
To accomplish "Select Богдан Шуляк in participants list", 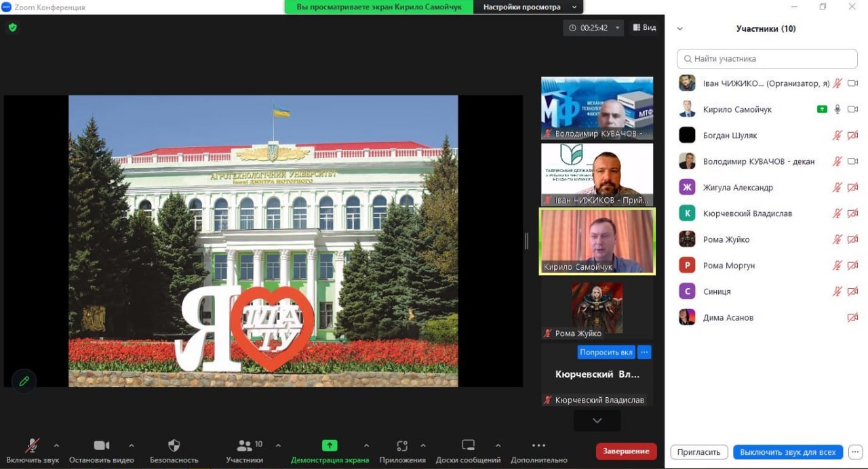I will click(x=767, y=136).
